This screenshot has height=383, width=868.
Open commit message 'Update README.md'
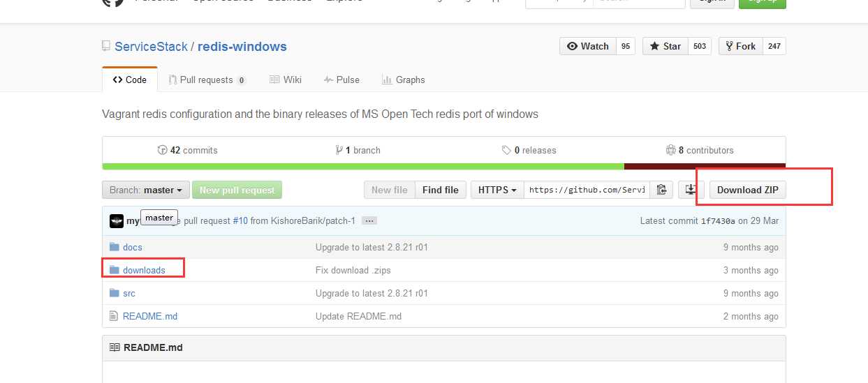click(x=358, y=316)
